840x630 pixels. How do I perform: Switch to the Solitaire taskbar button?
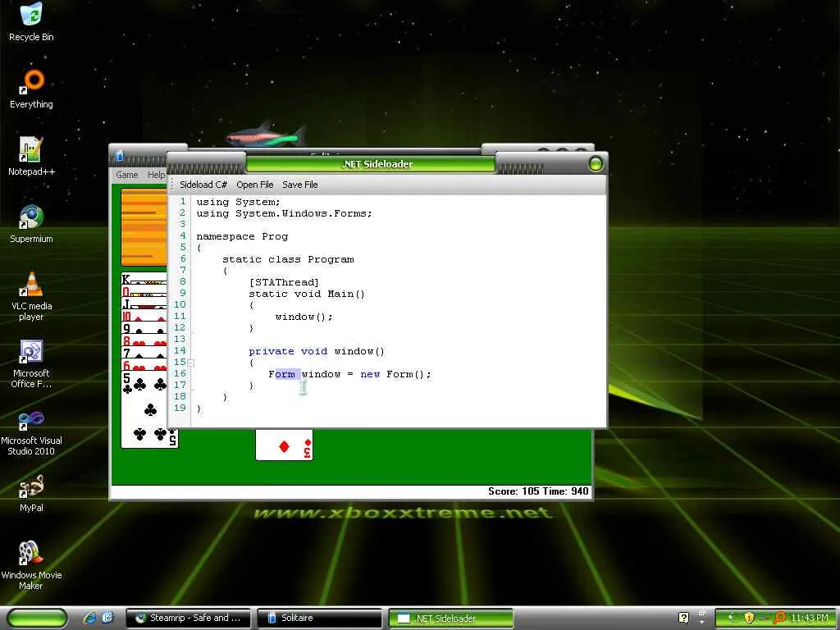320,618
